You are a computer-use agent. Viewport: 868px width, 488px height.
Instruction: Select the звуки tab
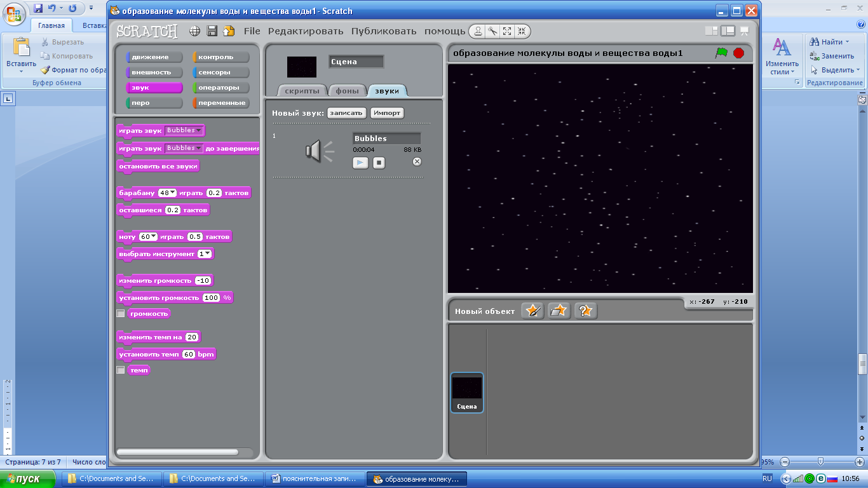coord(387,91)
